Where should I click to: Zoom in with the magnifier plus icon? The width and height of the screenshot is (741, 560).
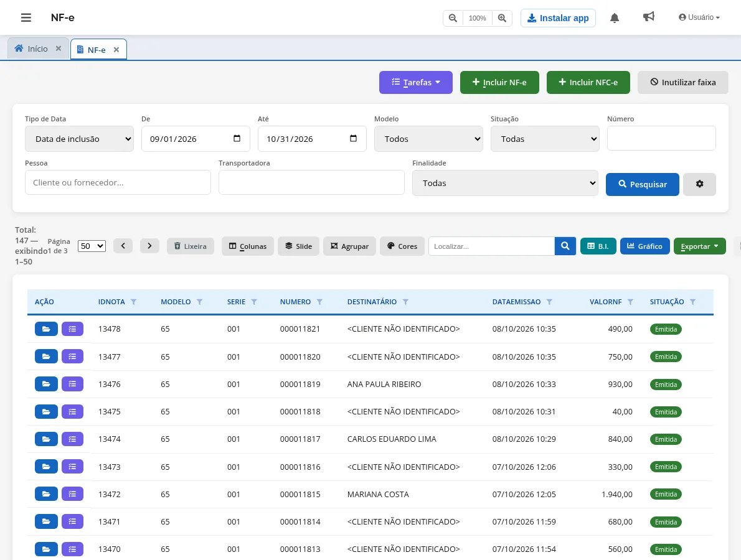(502, 18)
